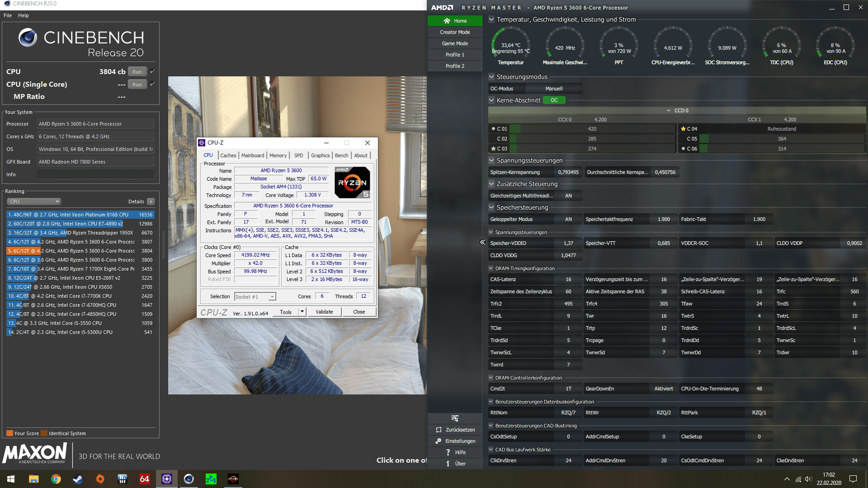This screenshot has width=868, height=488.
Task: Open the CPU ranking dropdown in Cinebench
Action: pyautogui.click(x=34, y=202)
